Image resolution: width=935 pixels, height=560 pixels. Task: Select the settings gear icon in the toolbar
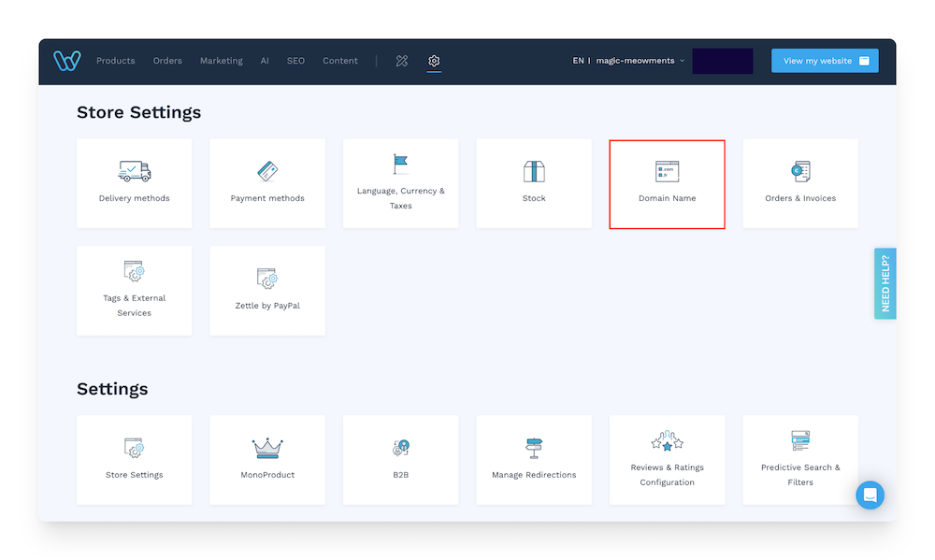point(434,61)
